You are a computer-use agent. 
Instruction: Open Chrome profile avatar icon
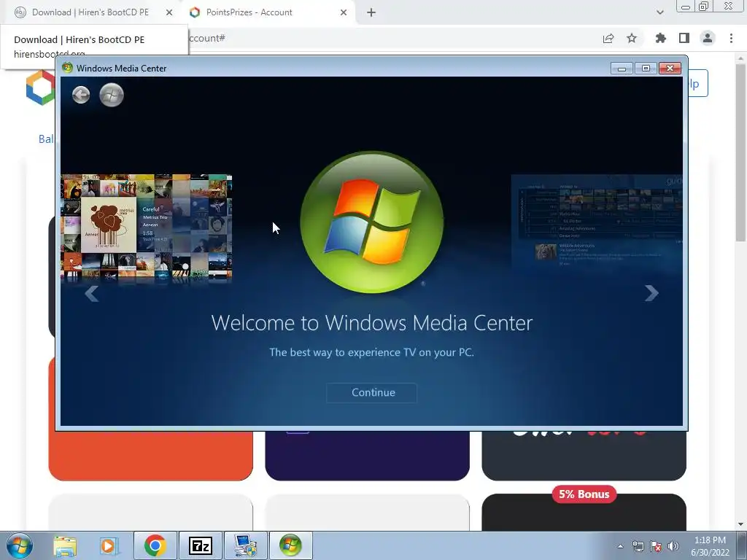pos(708,38)
